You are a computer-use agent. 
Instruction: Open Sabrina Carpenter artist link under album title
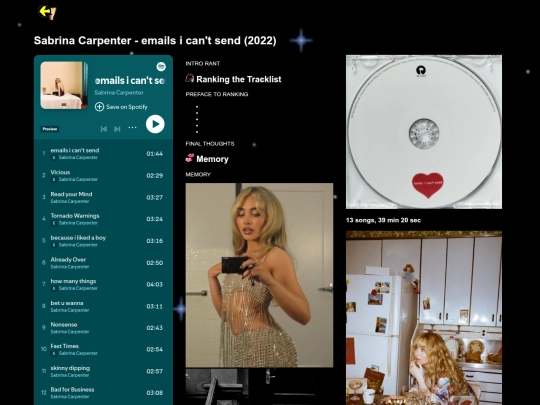coord(119,93)
